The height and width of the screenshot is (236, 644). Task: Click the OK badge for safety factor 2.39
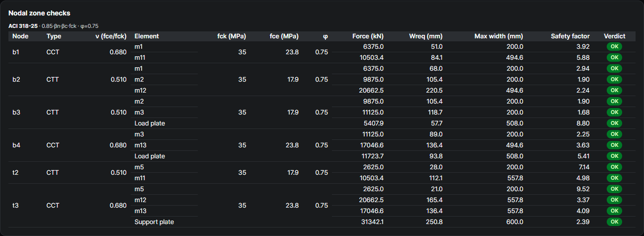(614, 222)
